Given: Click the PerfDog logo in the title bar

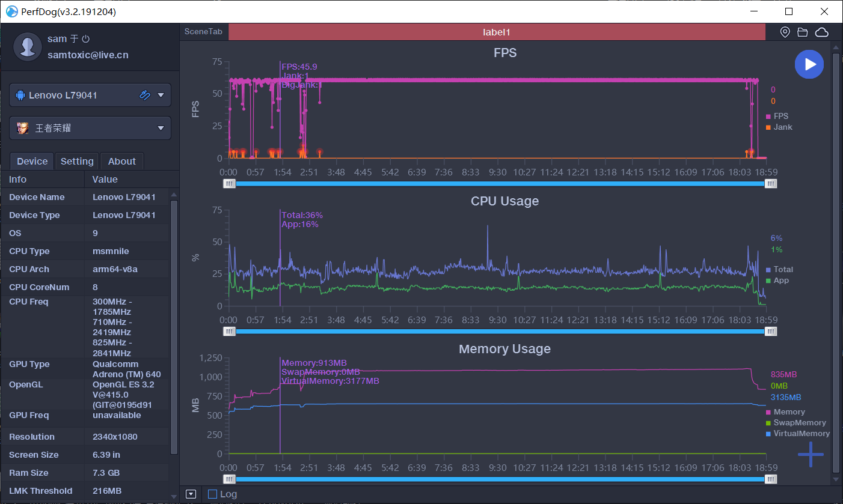Looking at the screenshot, I should click(11, 11).
